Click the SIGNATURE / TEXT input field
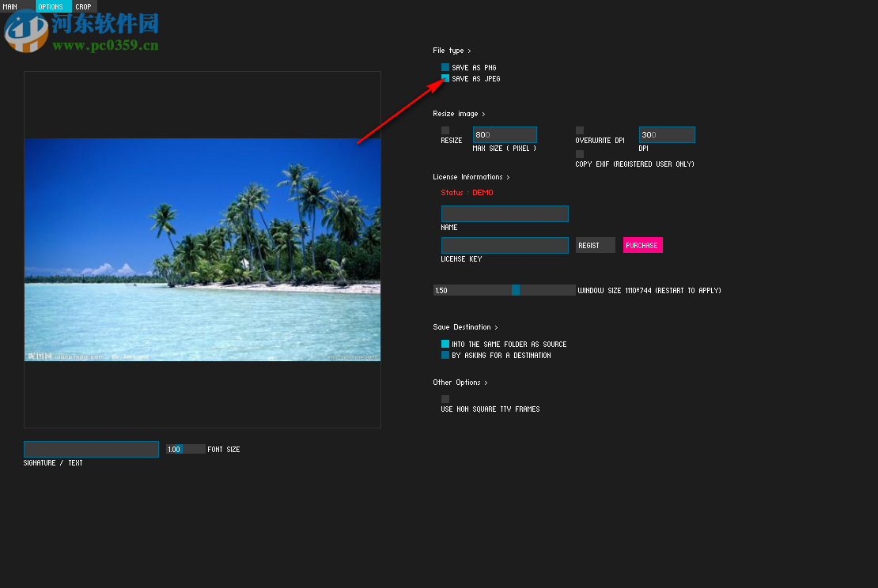878x588 pixels. [x=91, y=449]
